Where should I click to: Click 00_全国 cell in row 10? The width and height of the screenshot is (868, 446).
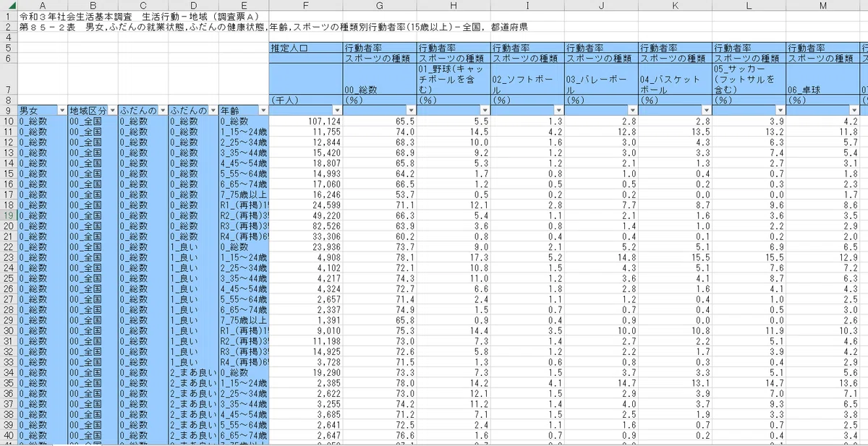93,121
